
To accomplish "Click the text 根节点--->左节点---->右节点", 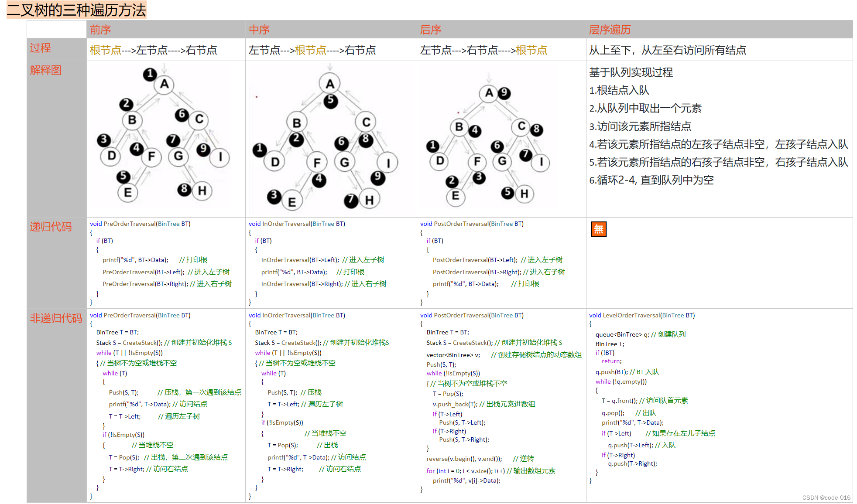I will tap(153, 50).
